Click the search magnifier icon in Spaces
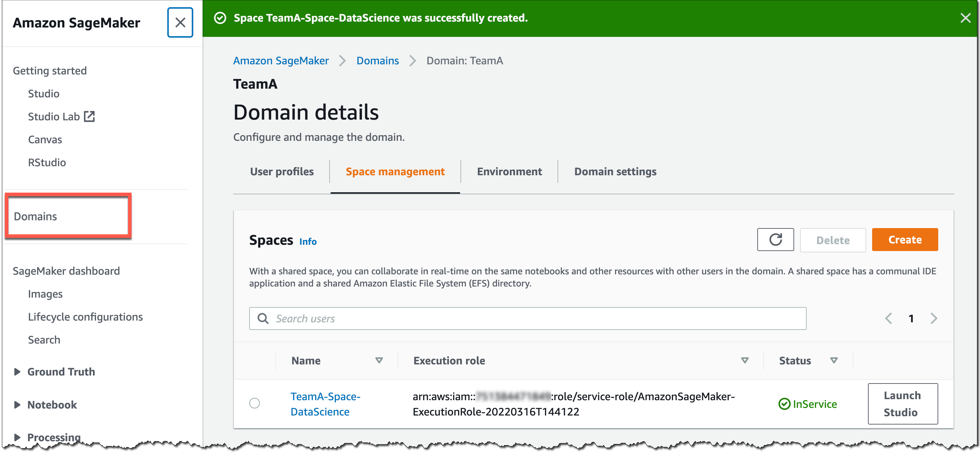Screen dimensions: 980x452 pos(263,318)
